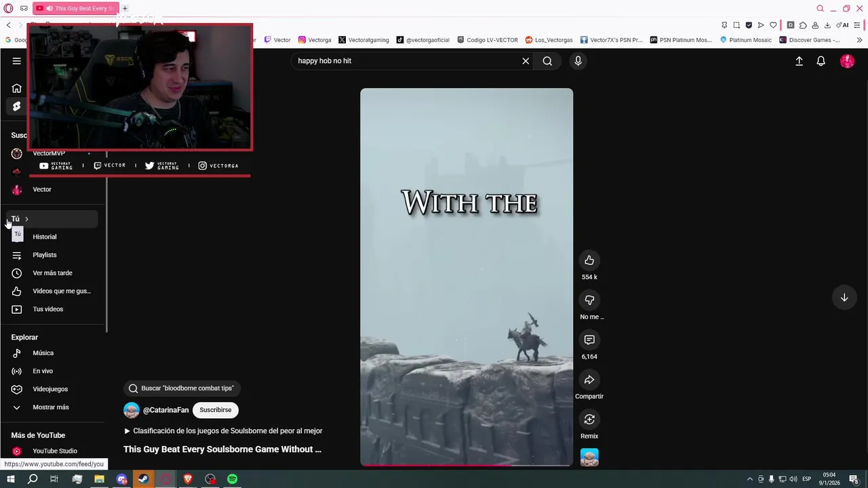Click the Short's red progress bar
Screen dimensions: 868x488
pyautogui.click(x=467, y=465)
